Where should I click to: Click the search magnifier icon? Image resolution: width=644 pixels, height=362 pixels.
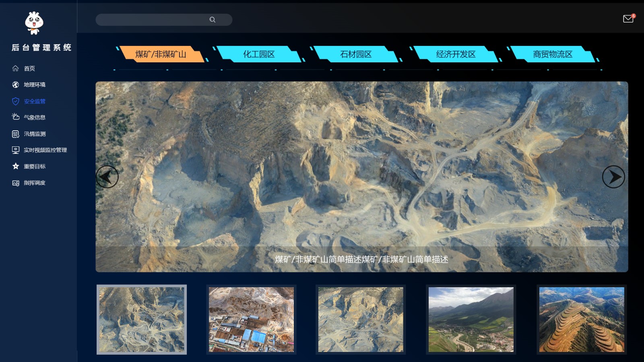213,20
